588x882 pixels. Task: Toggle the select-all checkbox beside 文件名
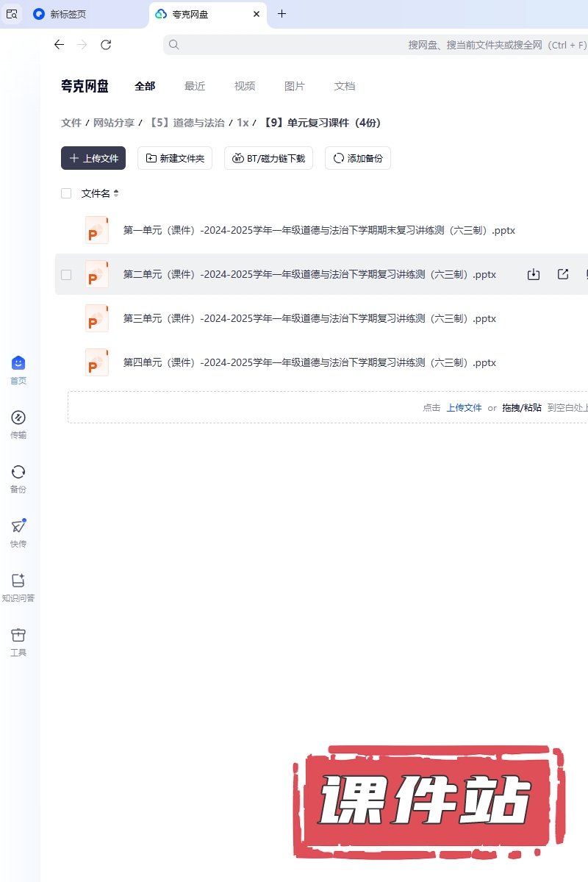click(66, 193)
